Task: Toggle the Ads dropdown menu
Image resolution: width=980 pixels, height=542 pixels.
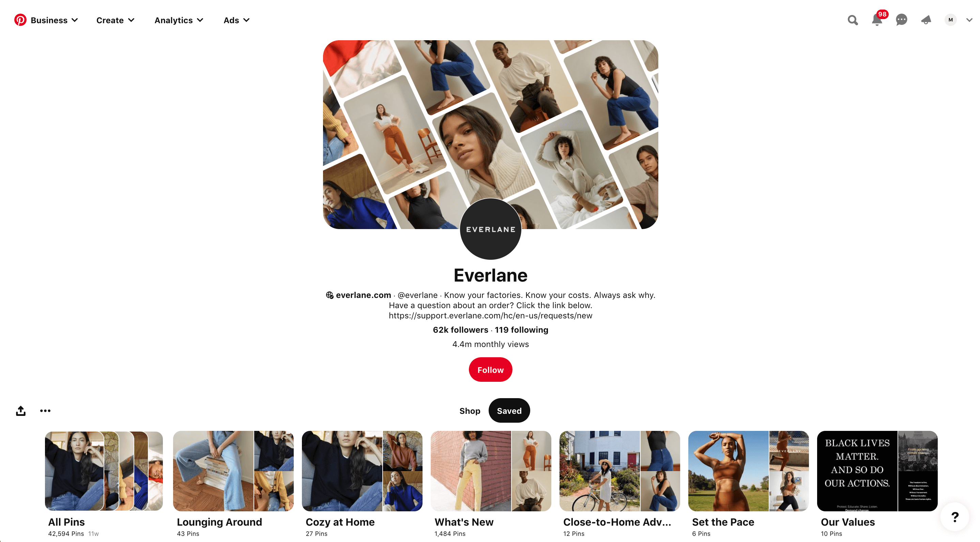Action: [x=236, y=20]
